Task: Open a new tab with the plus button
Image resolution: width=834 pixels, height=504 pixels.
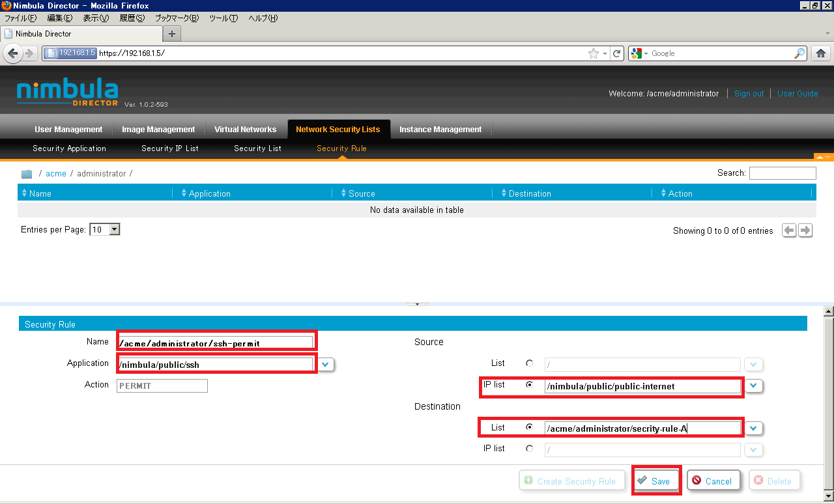Action: tap(172, 34)
